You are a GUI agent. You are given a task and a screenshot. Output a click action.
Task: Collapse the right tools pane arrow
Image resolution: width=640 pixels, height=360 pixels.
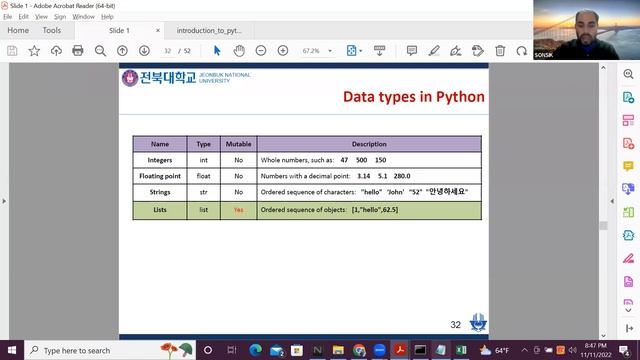(612, 201)
